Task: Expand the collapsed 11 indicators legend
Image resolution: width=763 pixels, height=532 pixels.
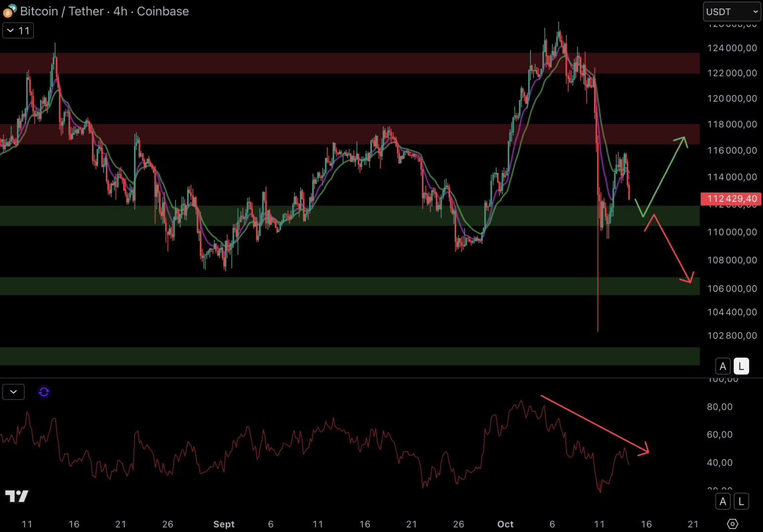Action: 18,31
